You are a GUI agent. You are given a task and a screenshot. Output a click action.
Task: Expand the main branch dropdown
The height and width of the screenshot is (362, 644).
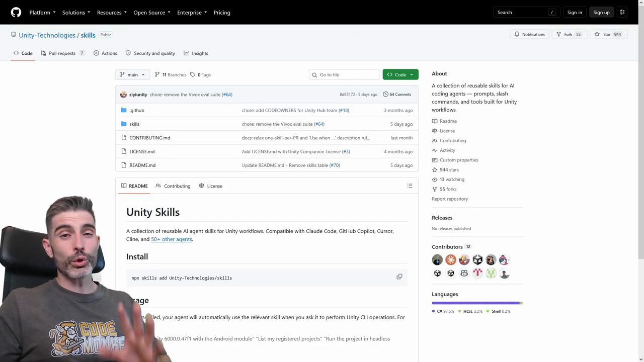click(133, 75)
